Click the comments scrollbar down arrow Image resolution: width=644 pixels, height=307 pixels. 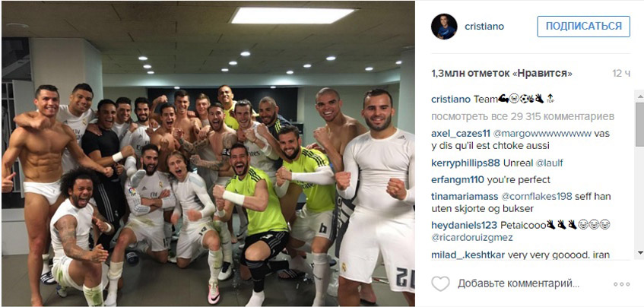[x=639, y=252]
